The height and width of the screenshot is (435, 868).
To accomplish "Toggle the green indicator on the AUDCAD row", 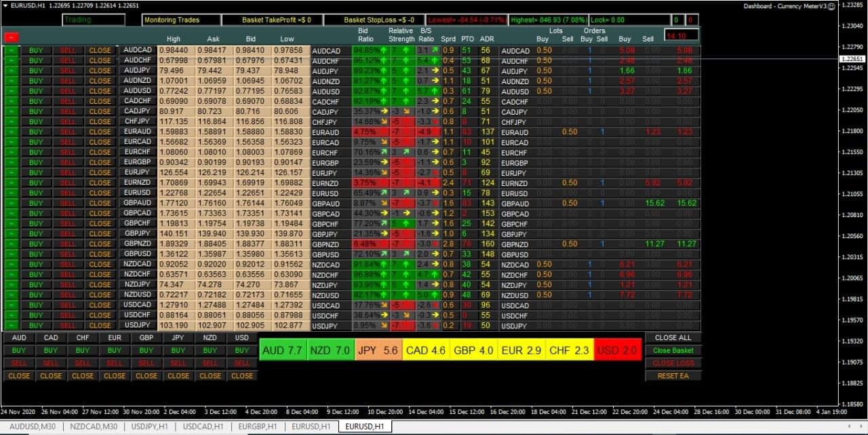I will coord(12,50).
